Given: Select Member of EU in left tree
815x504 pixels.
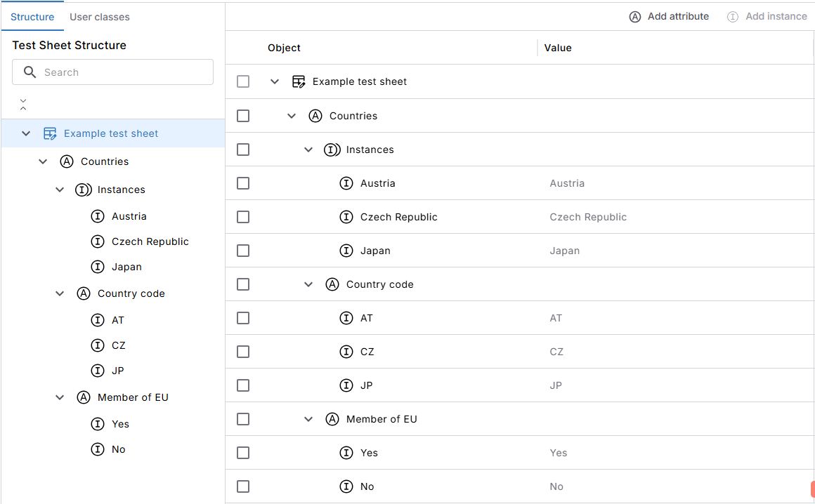Looking at the screenshot, I should coord(133,397).
